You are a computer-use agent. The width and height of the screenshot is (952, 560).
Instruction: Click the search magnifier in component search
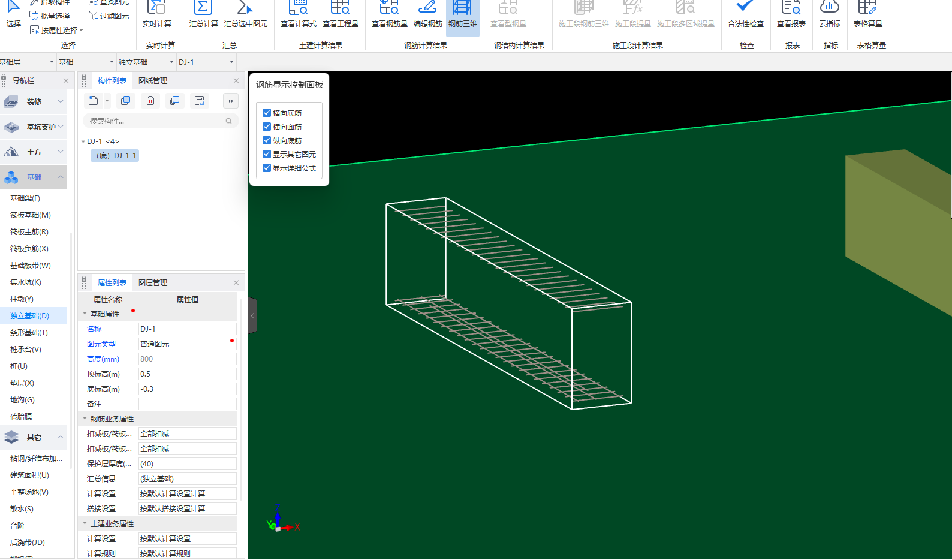coord(228,121)
